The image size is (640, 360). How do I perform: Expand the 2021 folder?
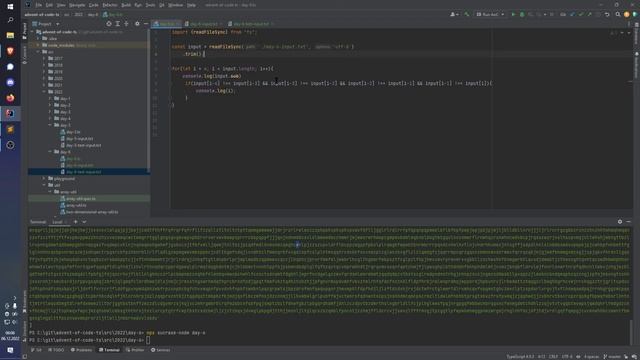44,85
